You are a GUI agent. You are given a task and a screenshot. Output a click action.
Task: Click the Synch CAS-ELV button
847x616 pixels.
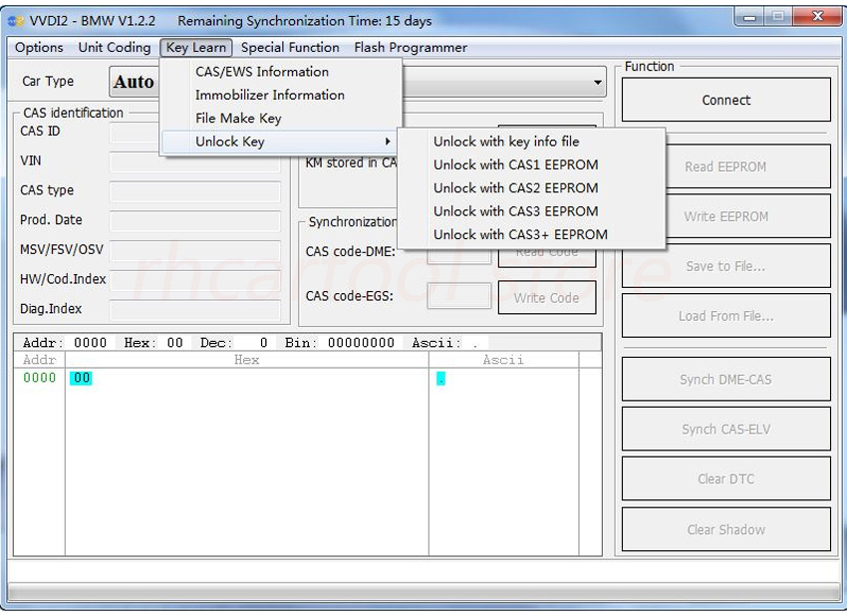(726, 429)
